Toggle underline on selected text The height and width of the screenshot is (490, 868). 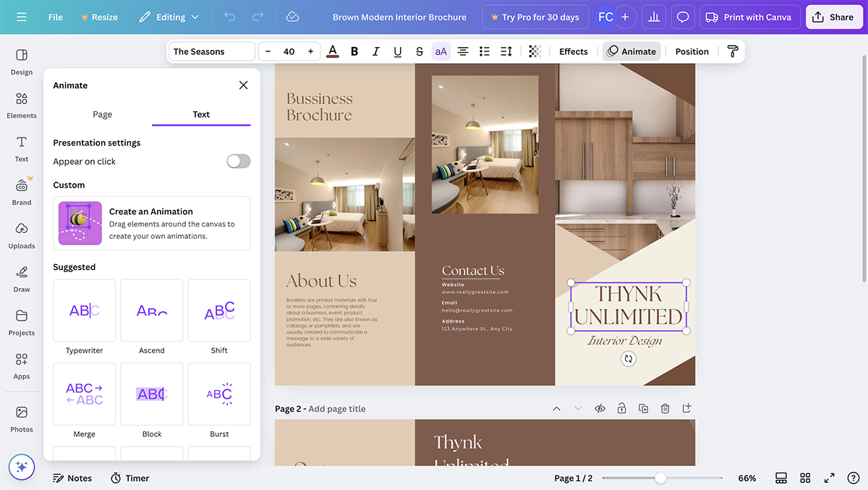(x=398, y=51)
